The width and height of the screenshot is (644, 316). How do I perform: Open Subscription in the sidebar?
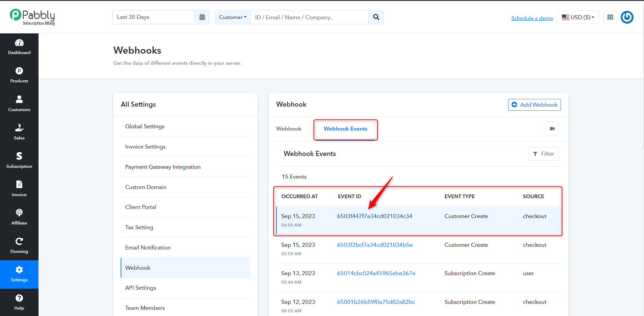(x=19, y=160)
